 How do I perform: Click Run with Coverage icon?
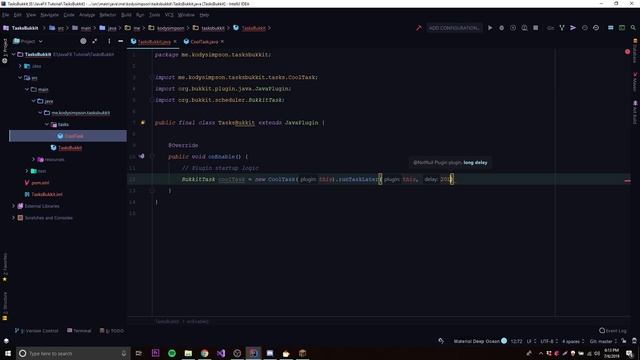coord(513,28)
